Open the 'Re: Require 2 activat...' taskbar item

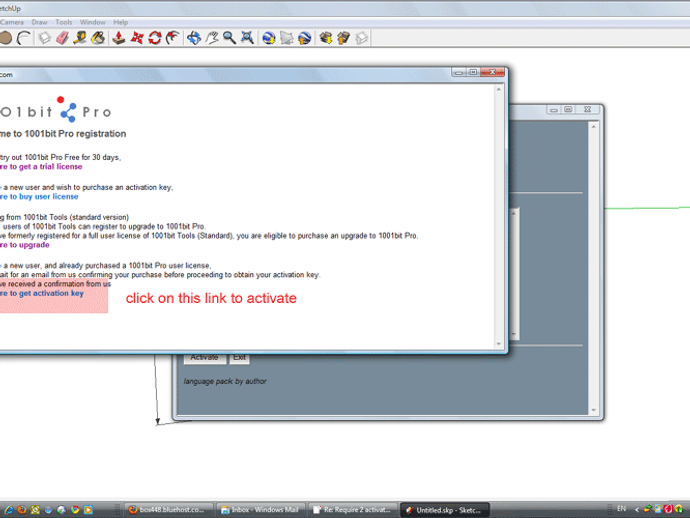[x=353, y=510]
